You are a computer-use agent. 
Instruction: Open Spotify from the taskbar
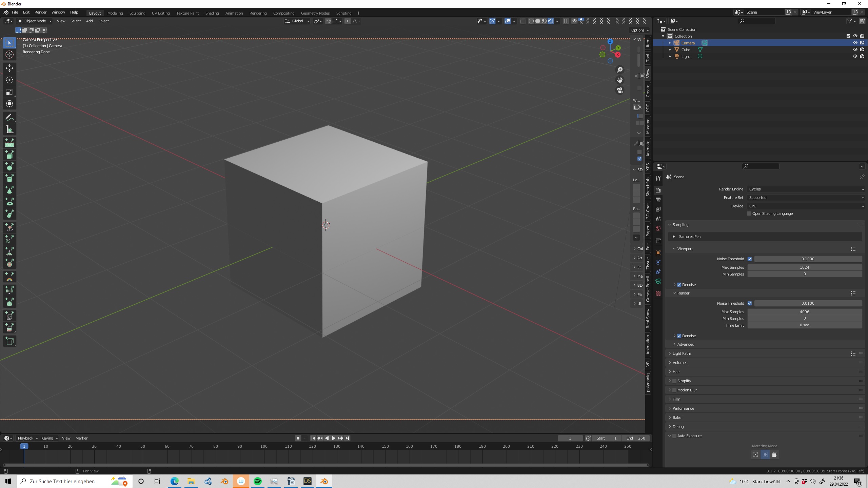coord(258,481)
